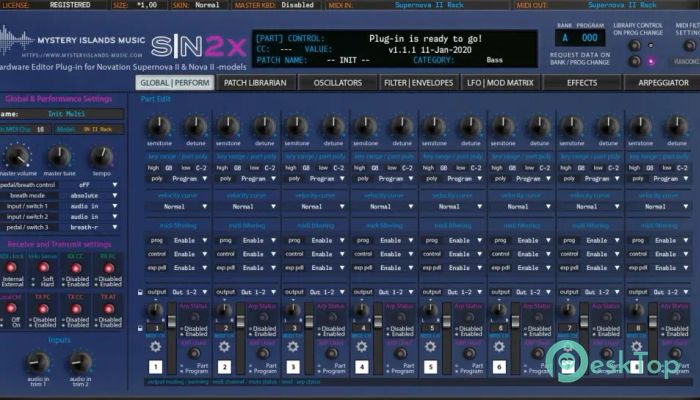Open part 2 output Out 1-2 dropdown
The width and height of the screenshot is (700, 400).
coord(258,292)
